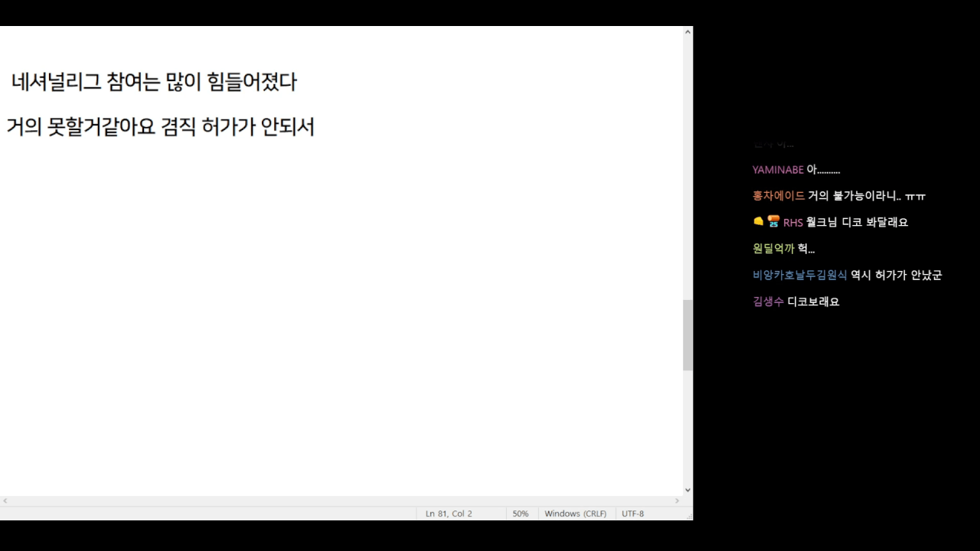Screen dimensions: 980x551
Task: Click the UTF-8 encoding indicator
Action: (632, 514)
